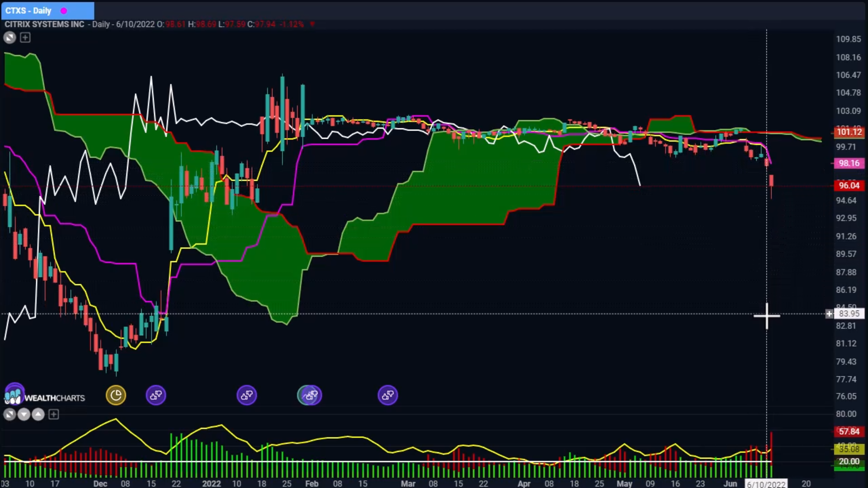Click the -1.12% change value in the header
The image size is (868, 488).
(292, 24)
